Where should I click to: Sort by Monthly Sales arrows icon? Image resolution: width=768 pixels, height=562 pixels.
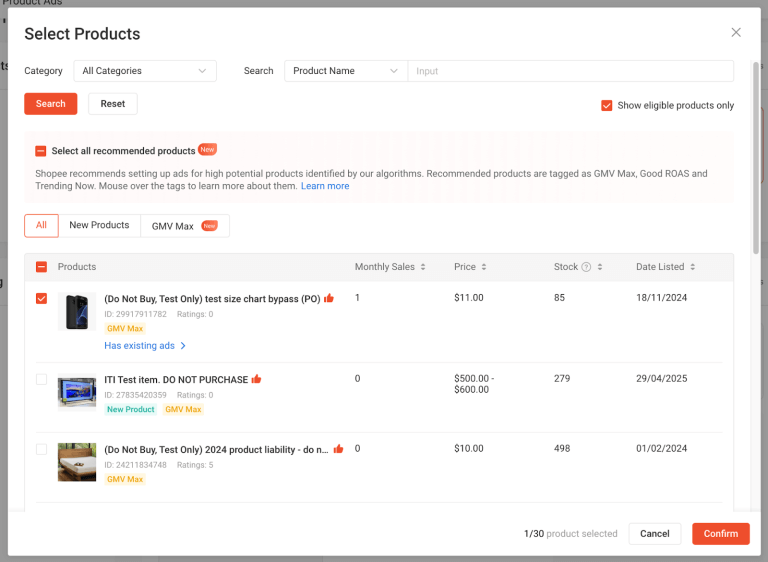pos(423,267)
